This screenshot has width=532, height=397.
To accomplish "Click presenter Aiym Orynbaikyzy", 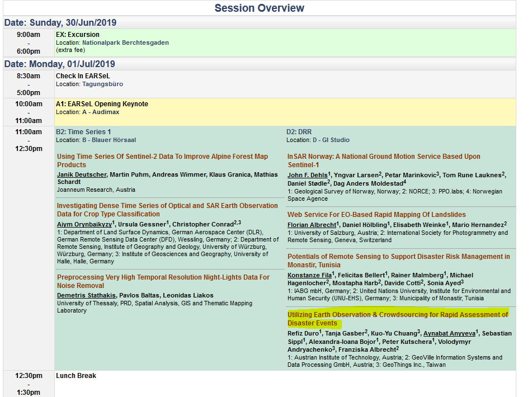I will pyautogui.click(x=84, y=224).
